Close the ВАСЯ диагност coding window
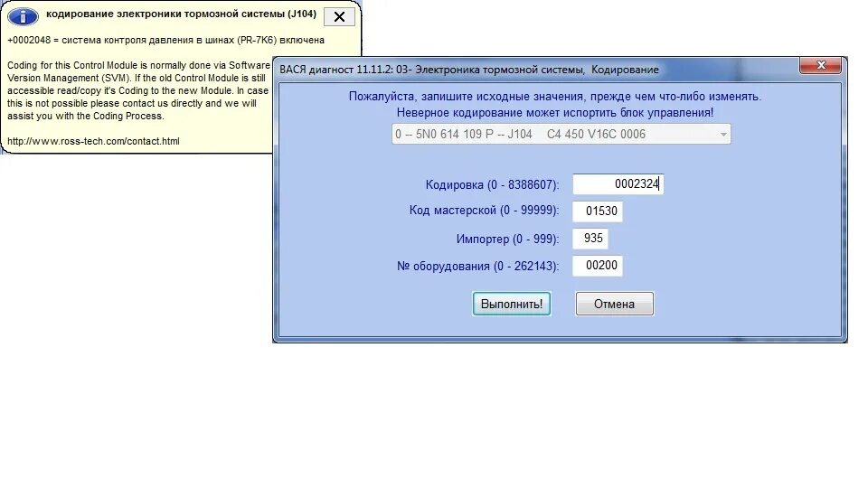 pos(821,65)
